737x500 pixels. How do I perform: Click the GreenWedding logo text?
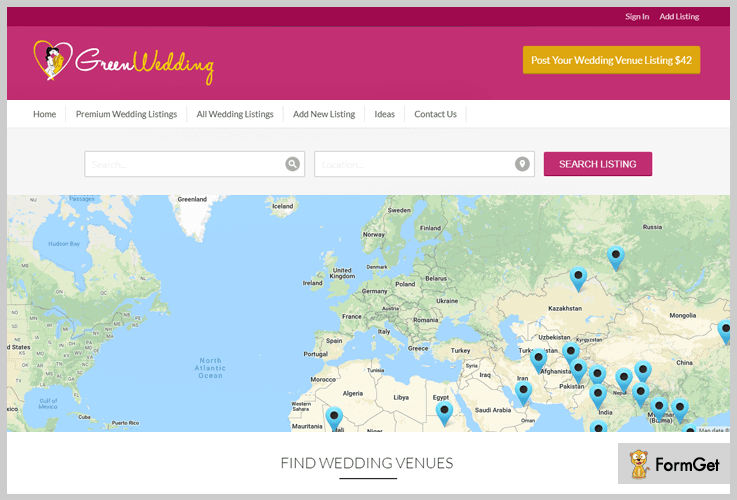[145, 65]
